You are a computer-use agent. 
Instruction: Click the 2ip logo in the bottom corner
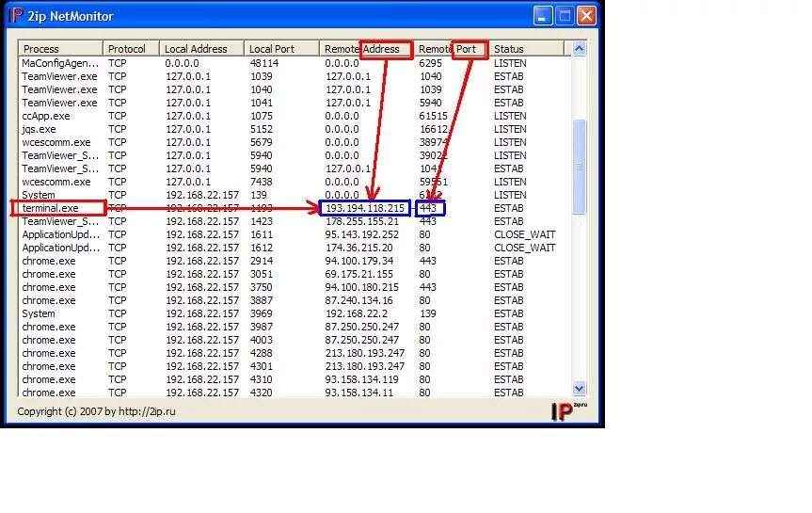click(x=568, y=411)
